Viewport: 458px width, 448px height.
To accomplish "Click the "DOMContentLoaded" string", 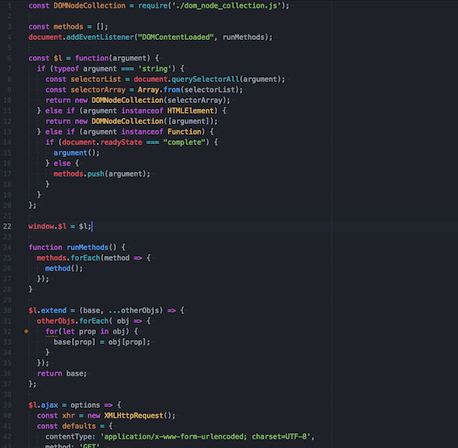I will (176, 37).
